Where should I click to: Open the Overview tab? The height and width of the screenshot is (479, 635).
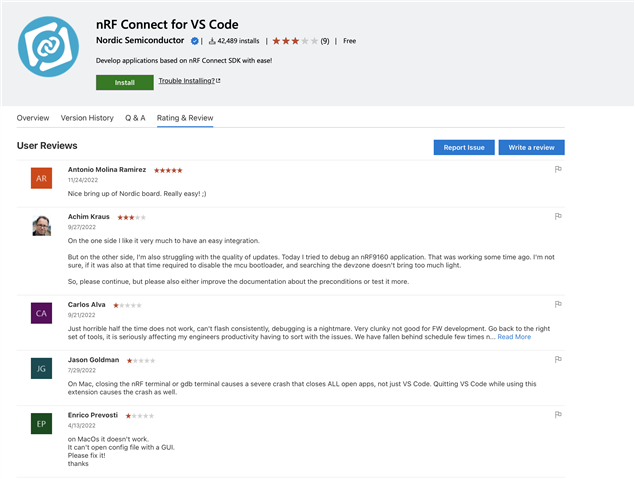tap(33, 118)
